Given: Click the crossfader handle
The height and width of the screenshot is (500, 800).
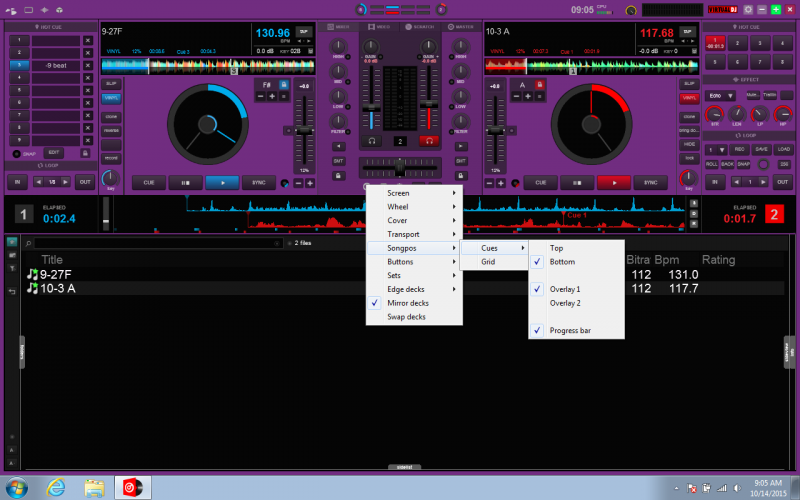Looking at the screenshot, I should pyautogui.click(x=400, y=167).
